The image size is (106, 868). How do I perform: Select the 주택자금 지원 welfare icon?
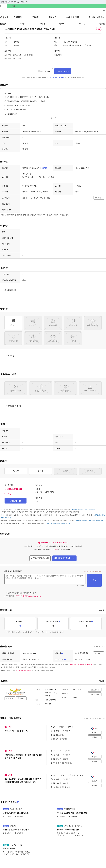(13, 338)
